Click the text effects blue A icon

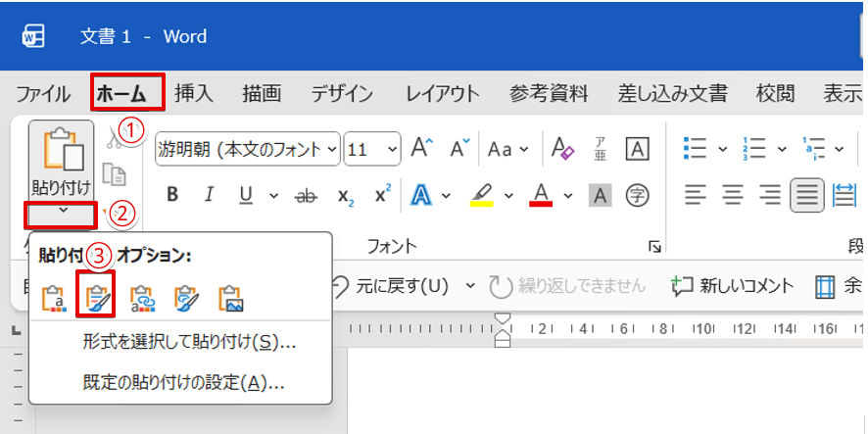pyautogui.click(x=423, y=195)
